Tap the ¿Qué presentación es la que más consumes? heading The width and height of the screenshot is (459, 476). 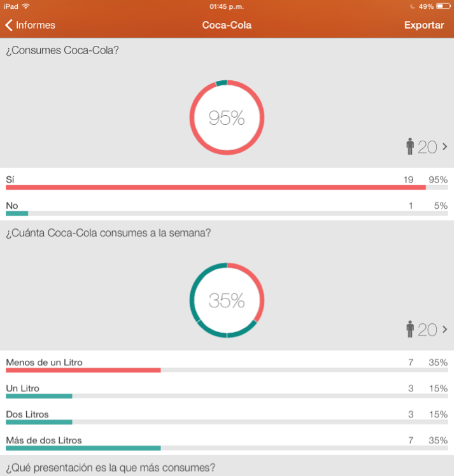click(x=111, y=468)
